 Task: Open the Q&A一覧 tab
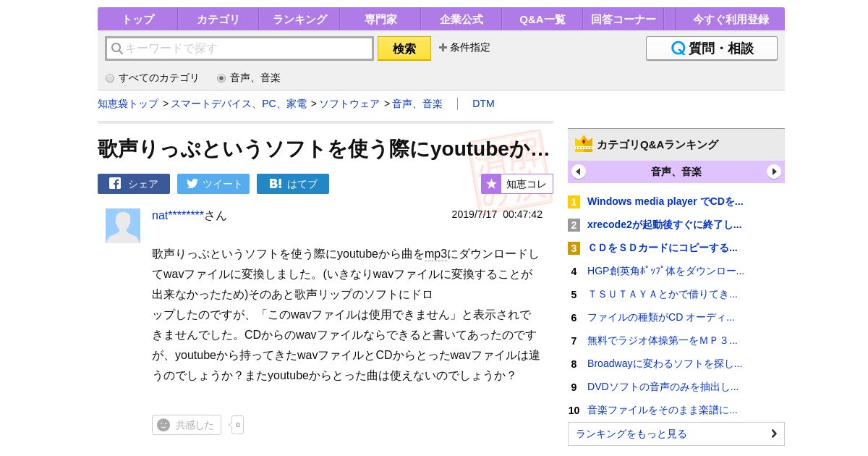pos(542,19)
